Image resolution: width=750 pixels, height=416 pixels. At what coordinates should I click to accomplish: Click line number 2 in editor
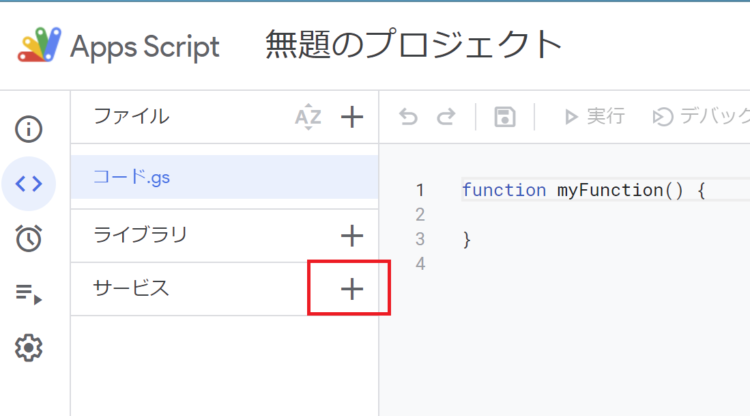pos(420,214)
